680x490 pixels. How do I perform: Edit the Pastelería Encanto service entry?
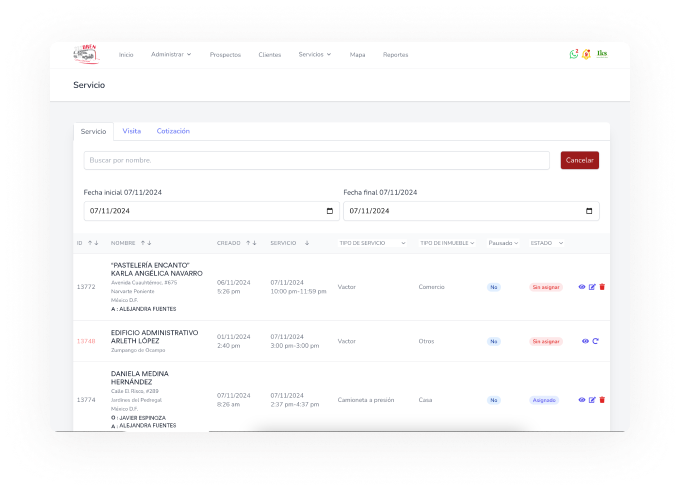point(592,287)
